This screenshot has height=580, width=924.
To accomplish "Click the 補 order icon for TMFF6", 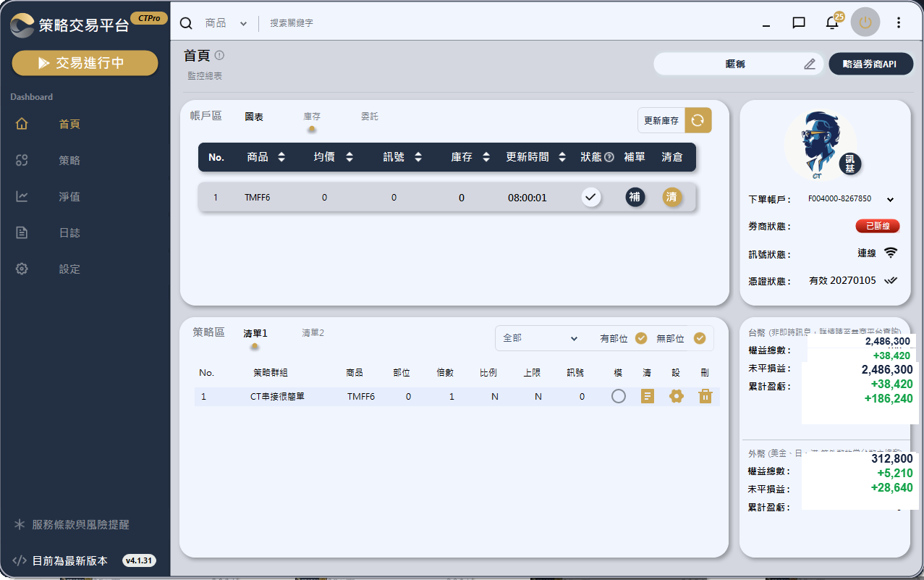I will (x=635, y=197).
